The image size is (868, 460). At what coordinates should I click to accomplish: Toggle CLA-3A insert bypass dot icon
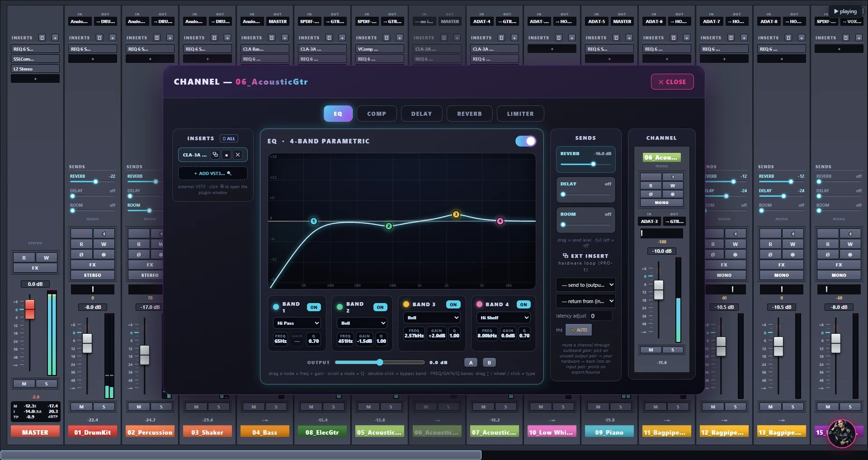[226, 155]
